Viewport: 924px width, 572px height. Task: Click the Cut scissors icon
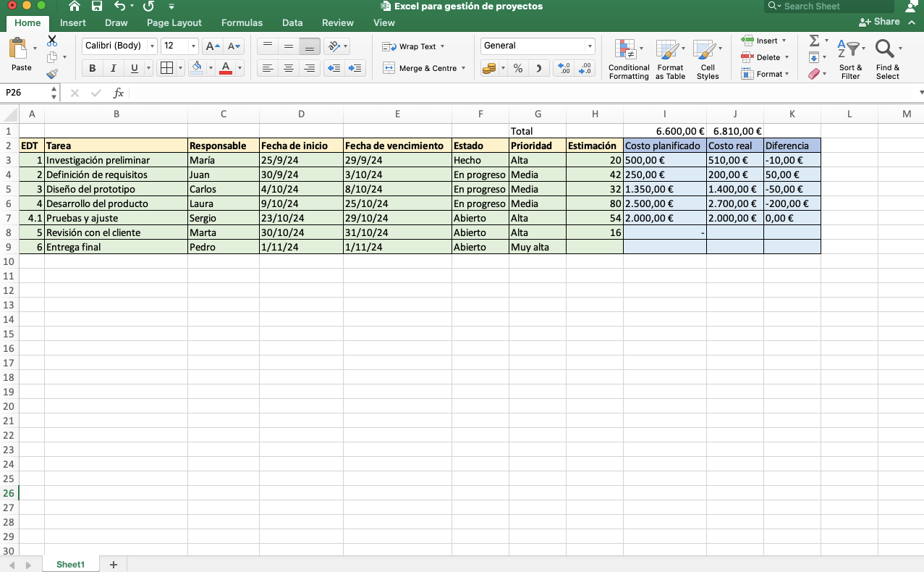click(x=52, y=41)
